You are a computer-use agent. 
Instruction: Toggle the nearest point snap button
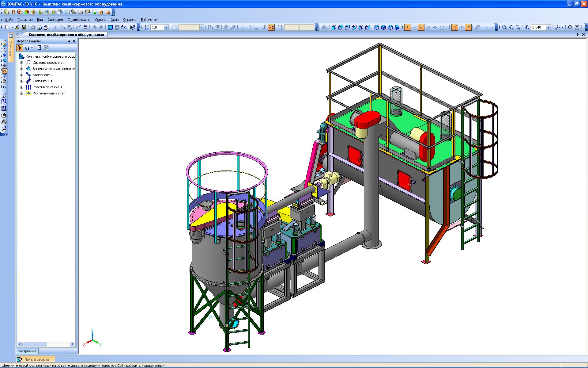[407, 27]
